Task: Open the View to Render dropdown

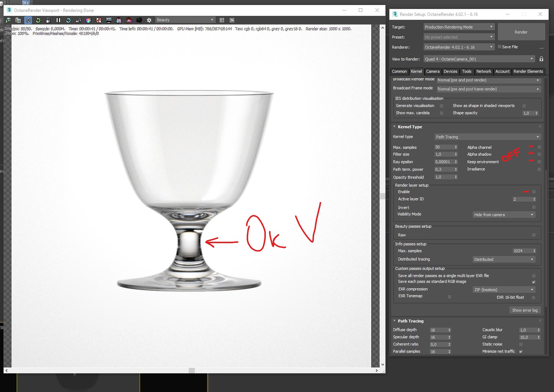Action: [x=479, y=59]
